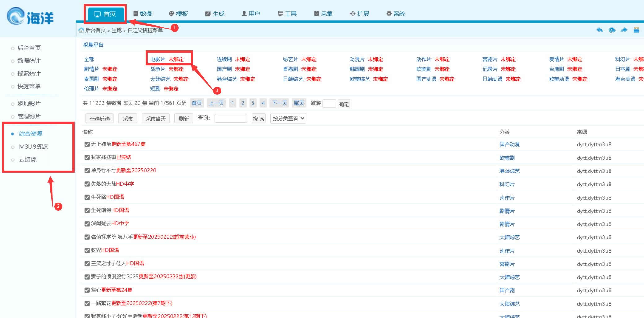Click the palette icon for 模板 menu
Viewport: 644px width, 318px height.
[172, 14]
